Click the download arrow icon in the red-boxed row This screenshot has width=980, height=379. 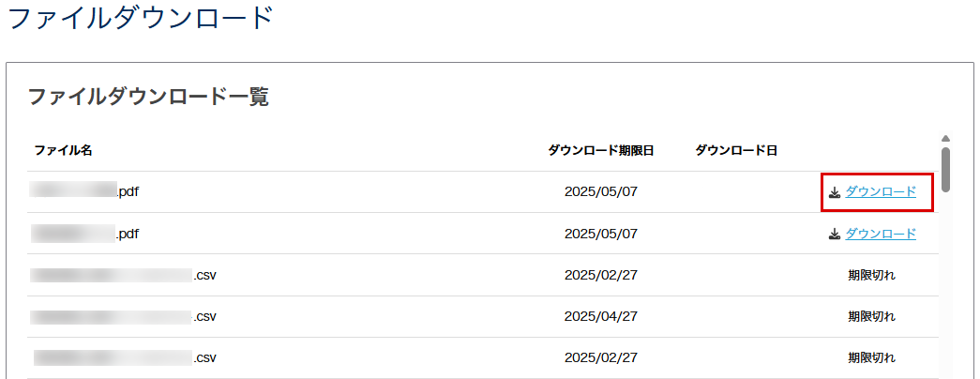[835, 192]
